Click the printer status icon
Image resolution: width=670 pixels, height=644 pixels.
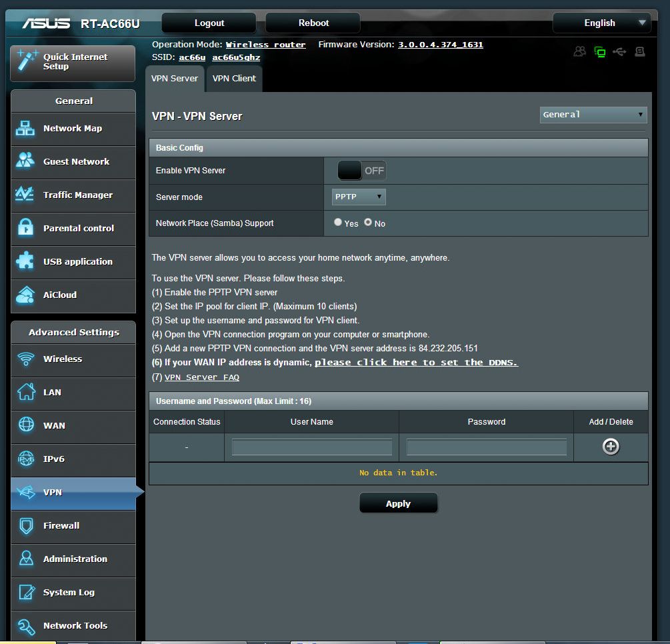tap(639, 52)
